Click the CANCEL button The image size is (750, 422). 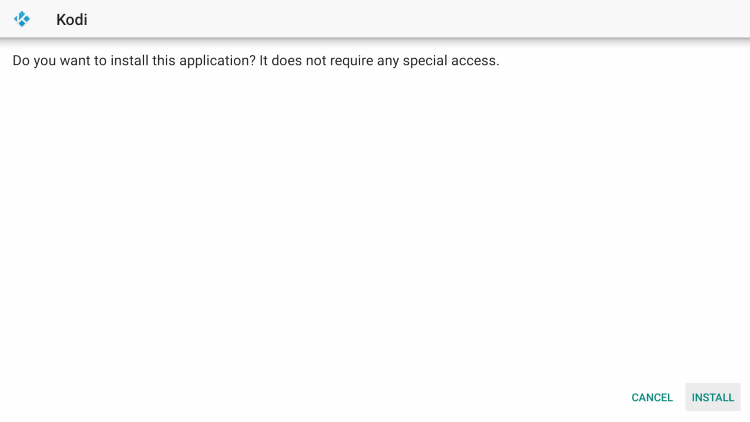[652, 397]
